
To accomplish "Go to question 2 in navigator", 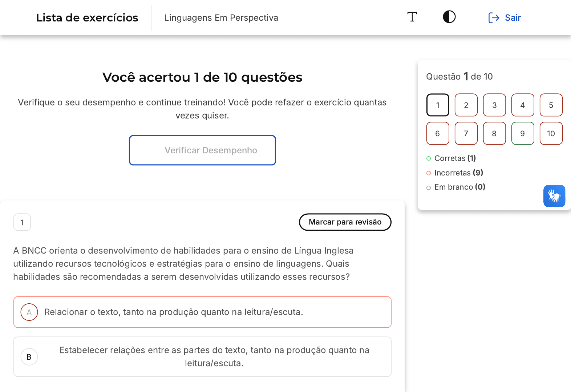I will pyautogui.click(x=466, y=105).
